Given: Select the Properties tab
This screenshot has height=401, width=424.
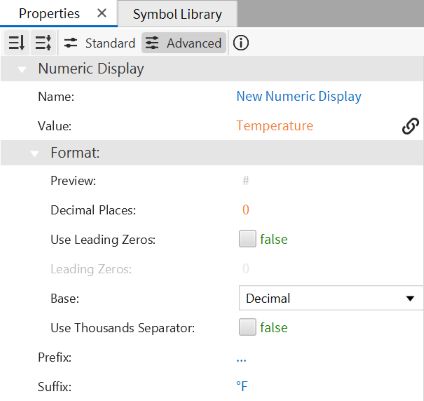Looking at the screenshot, I should point(49,13).
